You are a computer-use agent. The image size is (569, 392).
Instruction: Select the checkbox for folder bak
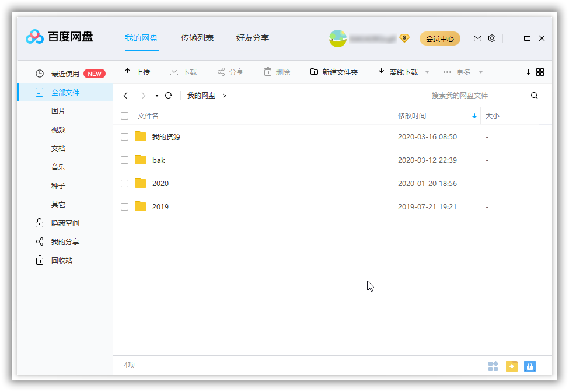tap(124, 160)
